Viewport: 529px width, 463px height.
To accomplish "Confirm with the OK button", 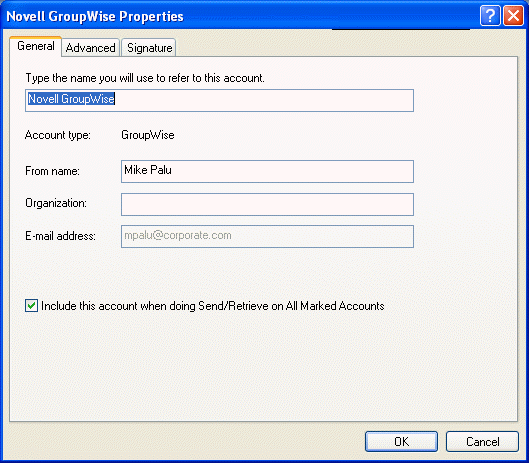I will coord(401,441).
